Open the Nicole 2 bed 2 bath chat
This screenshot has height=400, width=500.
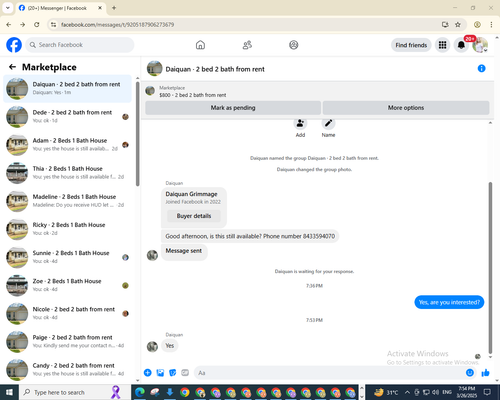coord(67,313)
